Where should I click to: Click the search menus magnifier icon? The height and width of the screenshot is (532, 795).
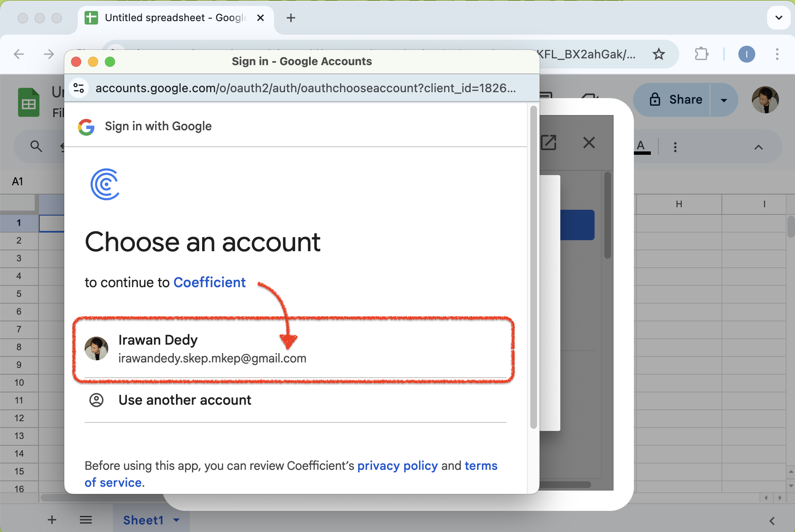click(36, 147)
